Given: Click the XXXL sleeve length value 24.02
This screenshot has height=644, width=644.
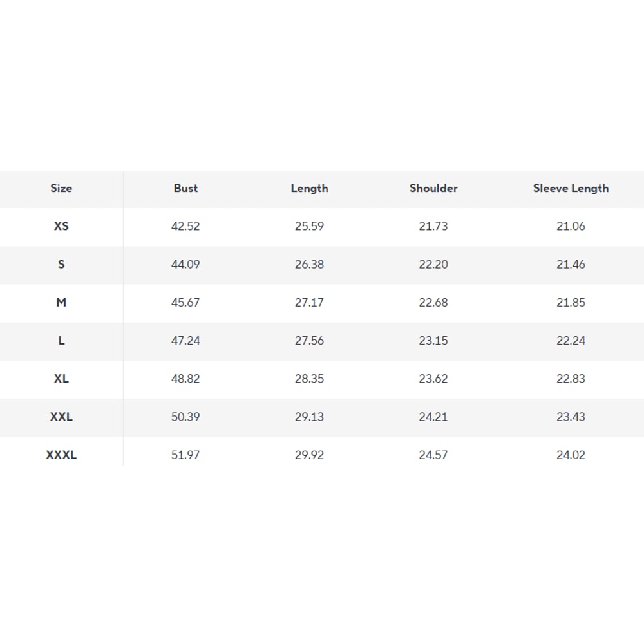Looking at the screenshot, I should click(x=571, y=455).
